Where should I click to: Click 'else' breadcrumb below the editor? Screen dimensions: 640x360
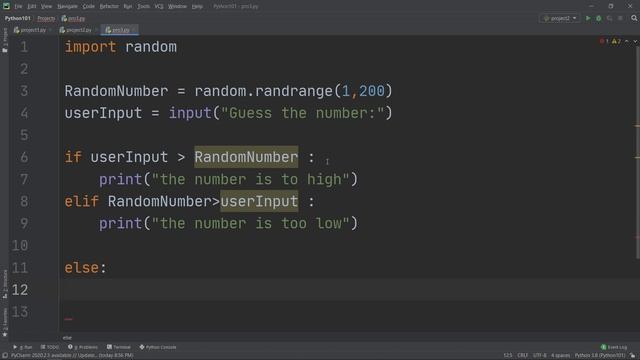pos(67,338)
